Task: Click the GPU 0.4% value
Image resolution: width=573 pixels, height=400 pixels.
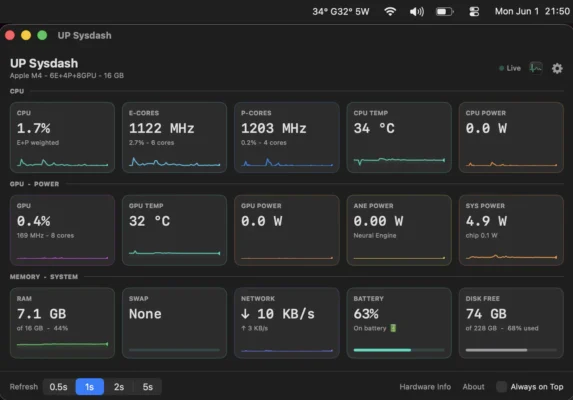Action: [34, 221]
